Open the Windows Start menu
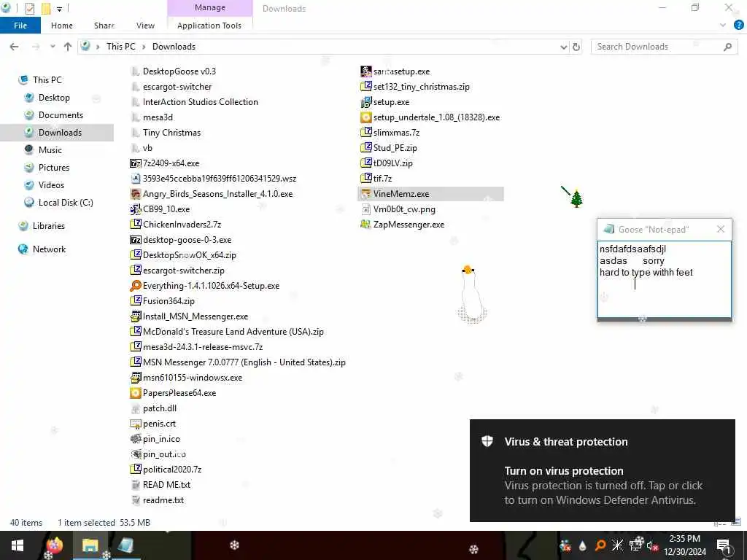Image resolution: width=747 pixels, height=560 pixels. (x=18, y=545)
